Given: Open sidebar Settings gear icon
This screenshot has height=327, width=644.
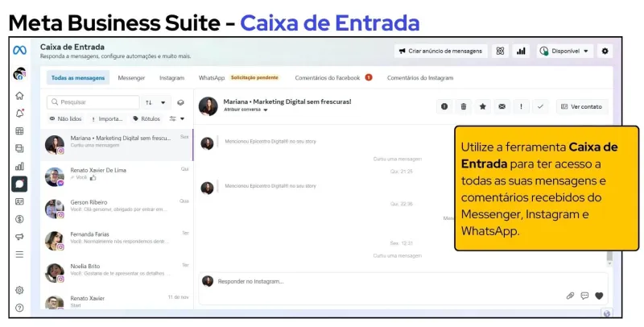Looking at the screenshot, I should (x=19, y=290).
